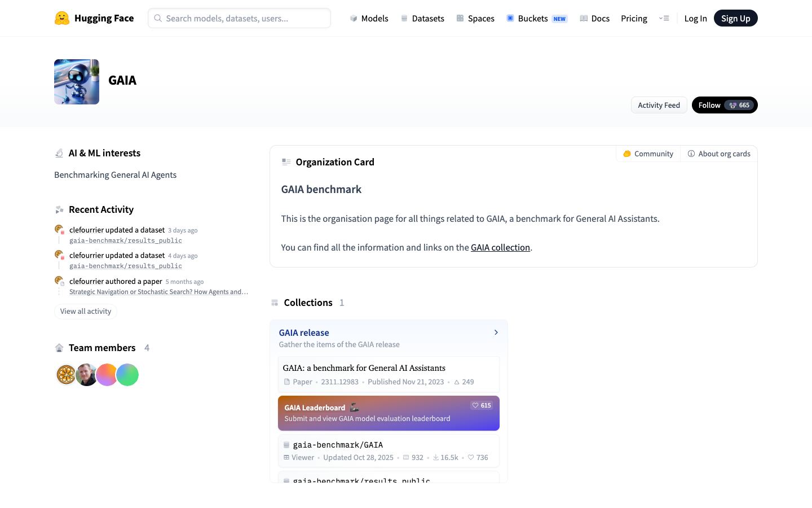Open About org cards
This screenshot has width=812, height=508.
tap(719, 154)
